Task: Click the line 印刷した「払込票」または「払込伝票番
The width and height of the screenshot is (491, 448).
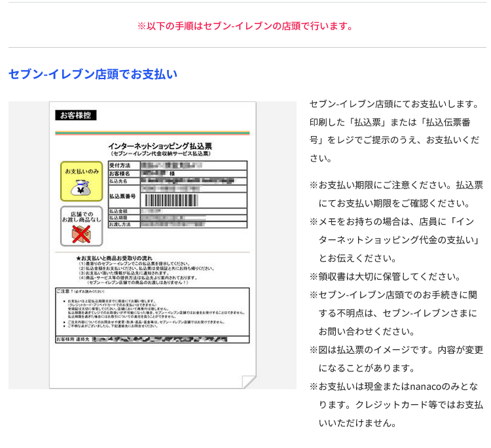Action: pyautogui.click(x=390, y=122)
